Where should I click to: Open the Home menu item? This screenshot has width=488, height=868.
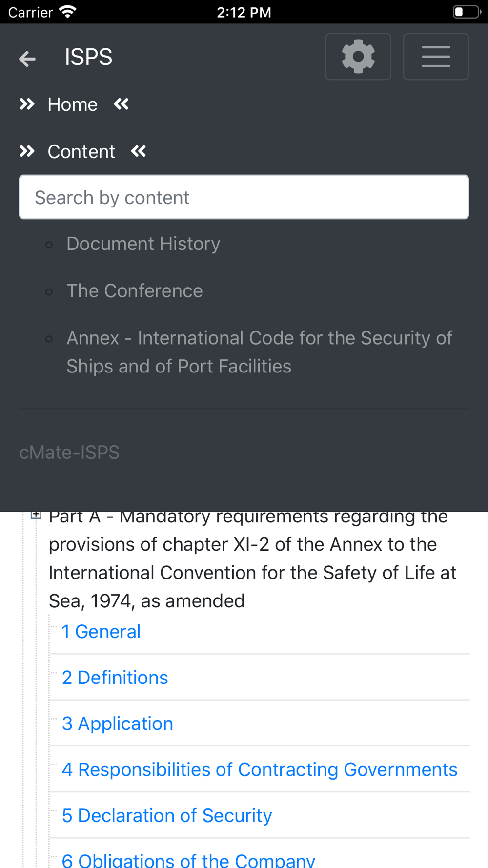pyautogui.click(x=72, y=104)
